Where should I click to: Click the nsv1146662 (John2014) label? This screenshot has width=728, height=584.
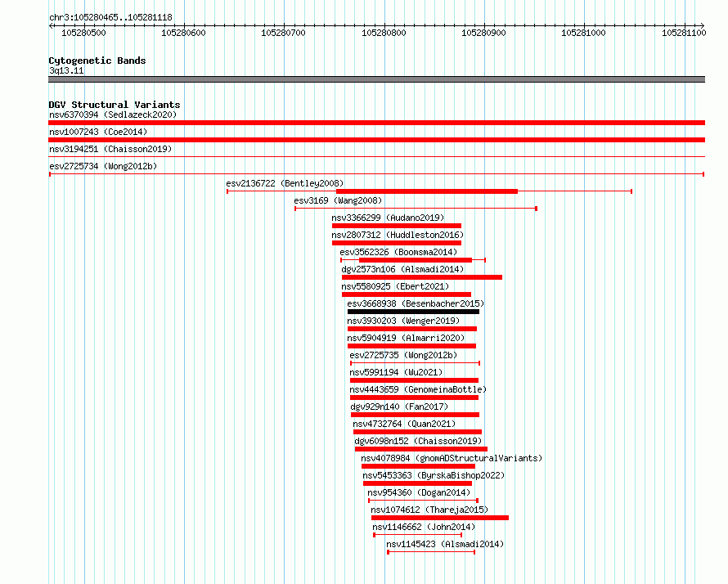coord(424,527)
